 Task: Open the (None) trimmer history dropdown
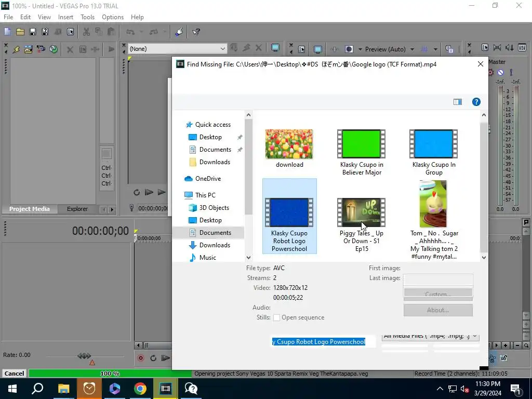point(222,49)
